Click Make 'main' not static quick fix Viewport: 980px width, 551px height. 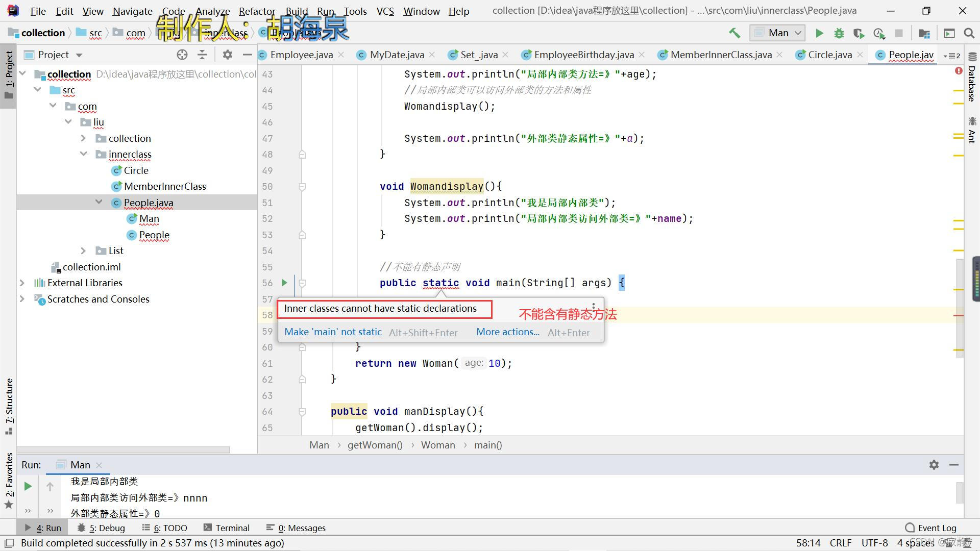[x=333, y=332]
